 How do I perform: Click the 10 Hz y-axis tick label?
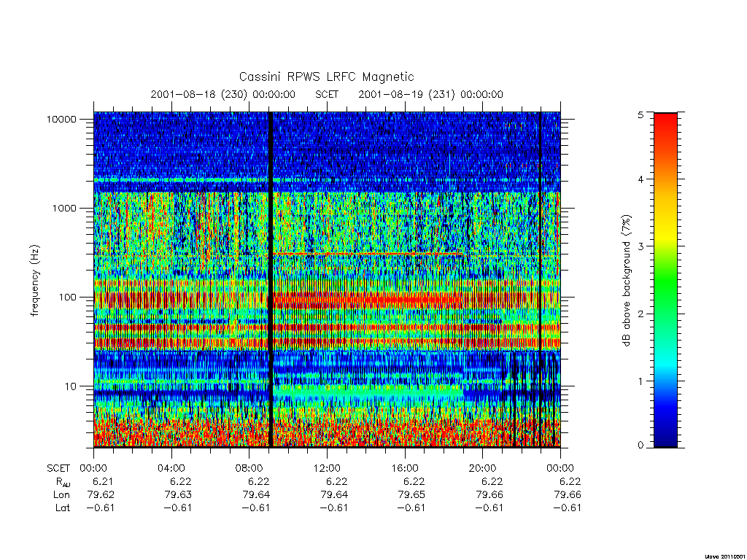[x=71, y=386]
